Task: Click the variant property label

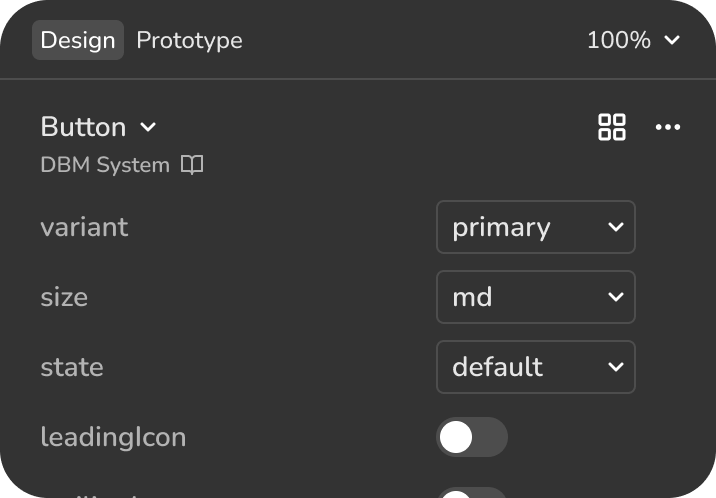Action: 84,227
